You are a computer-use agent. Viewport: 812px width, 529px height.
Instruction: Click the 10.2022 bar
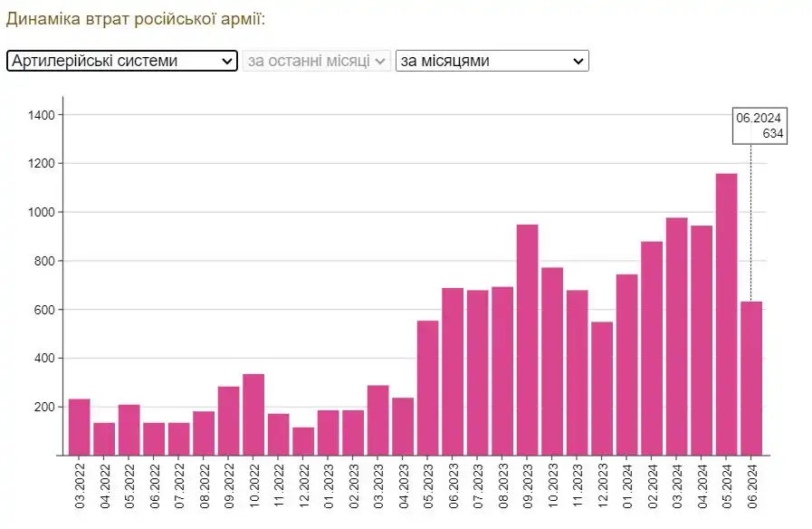(x=253, y=414)
